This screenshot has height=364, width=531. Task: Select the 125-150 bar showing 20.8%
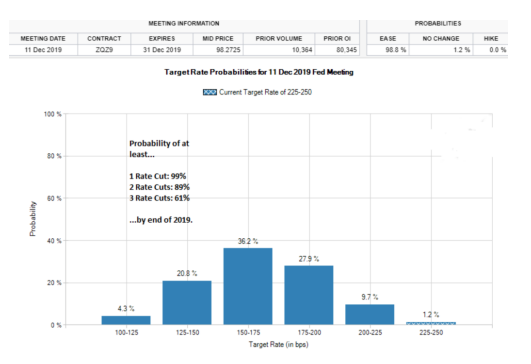(187, 303)
